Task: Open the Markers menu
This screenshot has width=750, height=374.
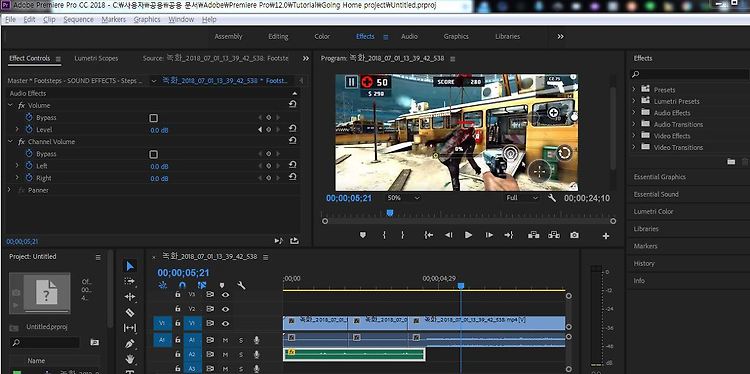Action: pyautogui.click(x=114, y=20)
